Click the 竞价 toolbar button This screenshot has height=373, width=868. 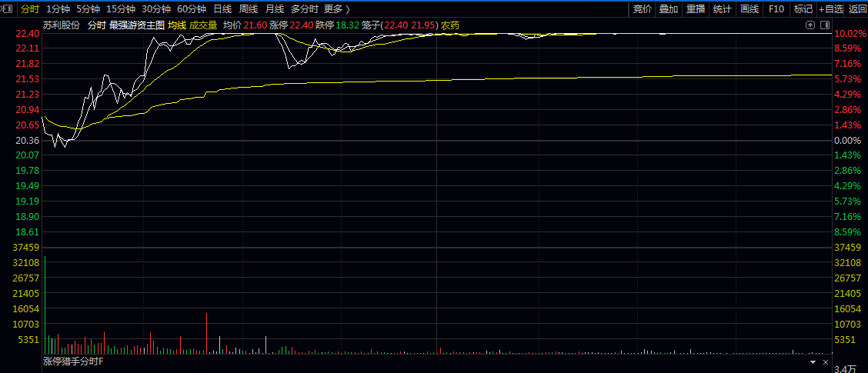[643, 9]
